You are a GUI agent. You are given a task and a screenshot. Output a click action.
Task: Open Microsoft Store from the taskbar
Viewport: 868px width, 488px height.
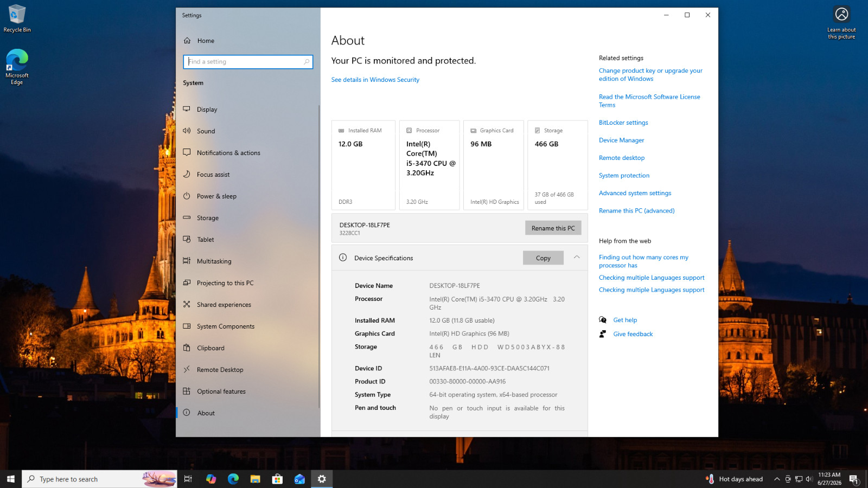[x=277, y=479]
